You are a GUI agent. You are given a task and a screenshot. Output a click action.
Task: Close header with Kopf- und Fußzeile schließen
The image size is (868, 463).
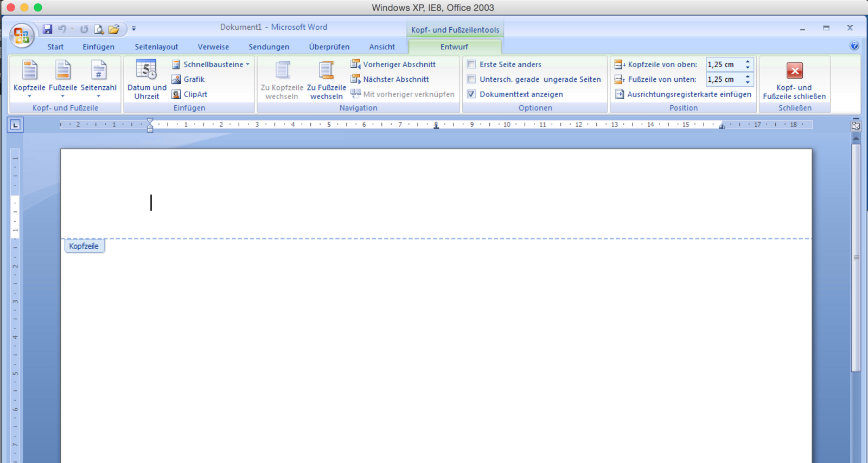(x=794, y=80)
